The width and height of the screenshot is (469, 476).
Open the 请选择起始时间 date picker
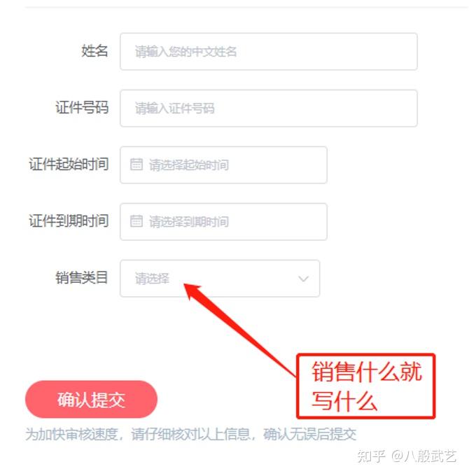click(x=223, y=164)
